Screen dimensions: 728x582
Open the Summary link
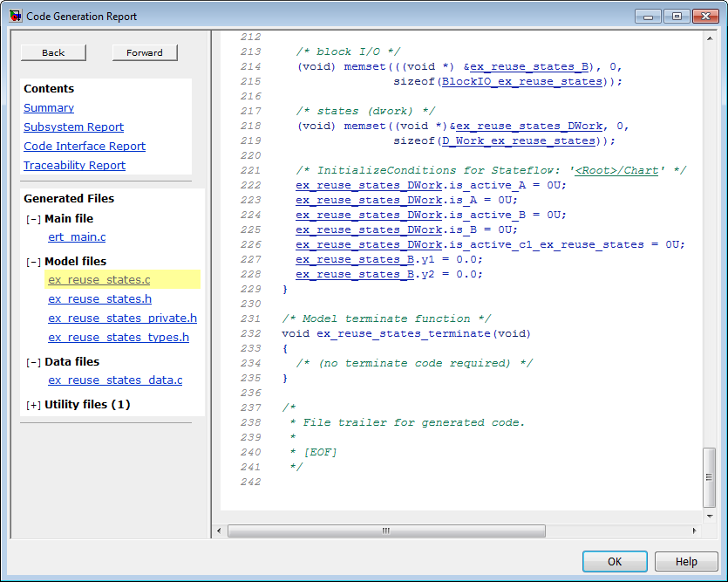pos(49,108)
